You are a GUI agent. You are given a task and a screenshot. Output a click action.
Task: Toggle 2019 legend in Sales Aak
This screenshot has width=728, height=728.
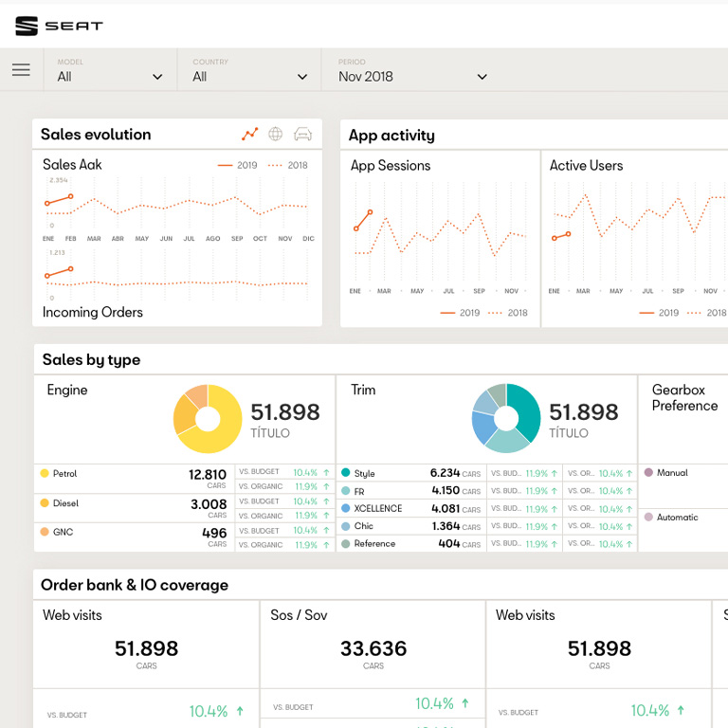[238, 165]
